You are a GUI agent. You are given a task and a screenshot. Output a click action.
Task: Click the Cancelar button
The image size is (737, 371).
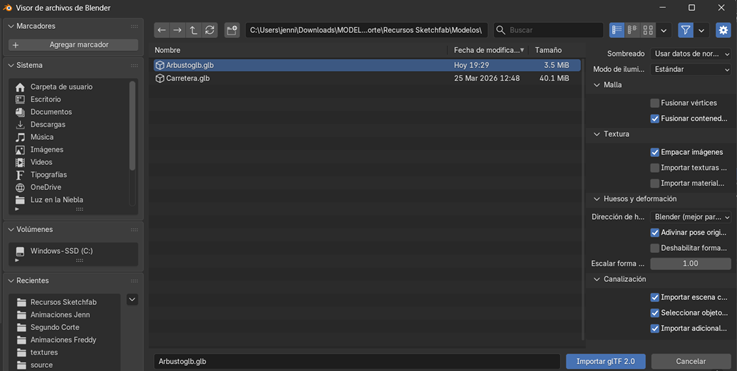(691, 362)
